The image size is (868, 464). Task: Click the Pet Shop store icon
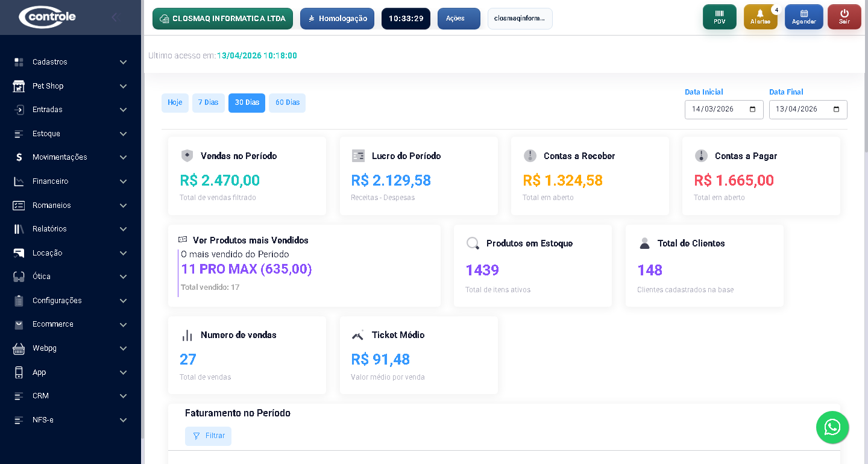tap(19, 86)
